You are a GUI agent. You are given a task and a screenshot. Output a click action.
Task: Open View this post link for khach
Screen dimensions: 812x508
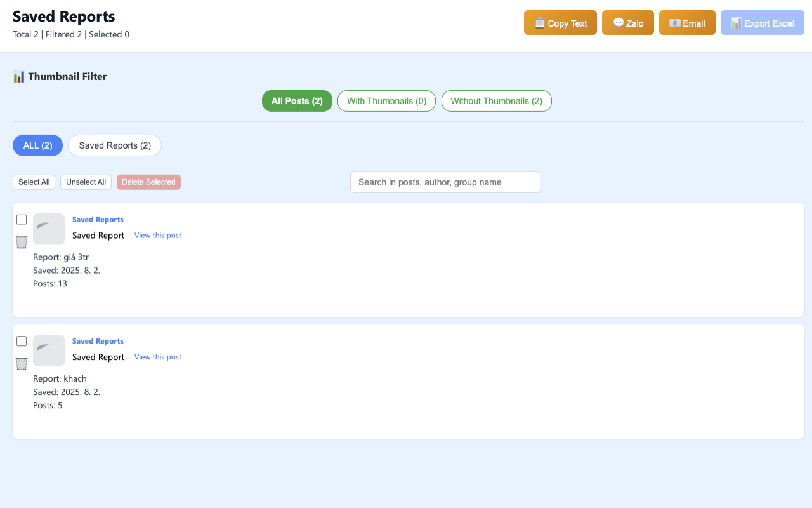pos(158,357)
